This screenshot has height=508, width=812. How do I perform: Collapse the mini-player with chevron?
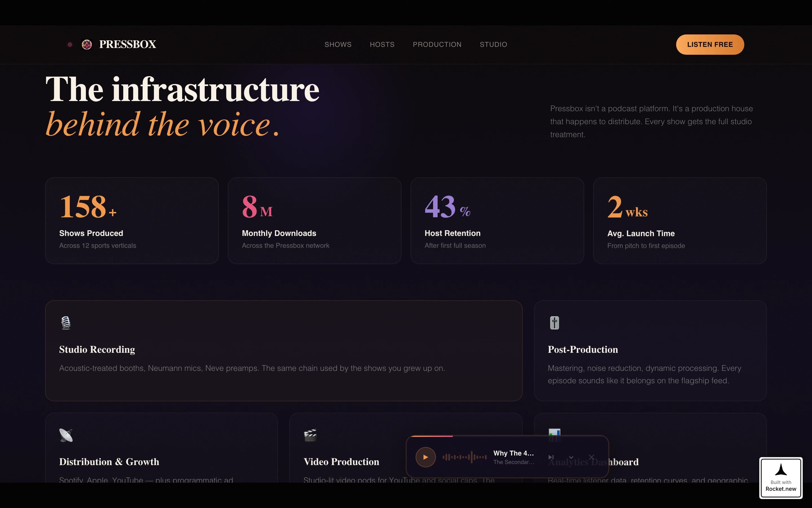[571, 457]
